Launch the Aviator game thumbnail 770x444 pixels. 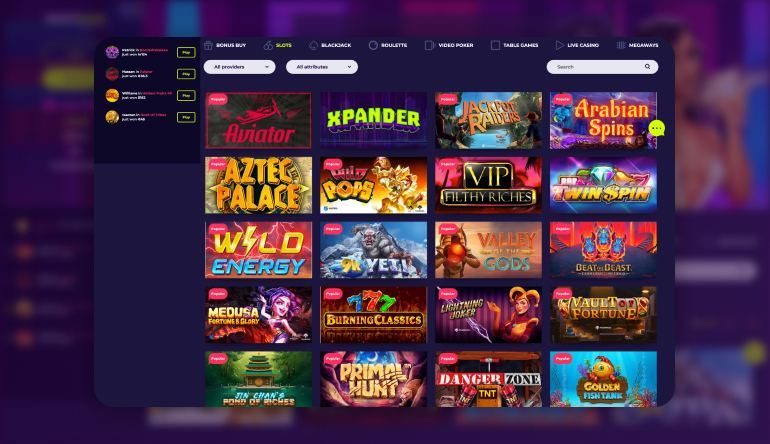258,120
